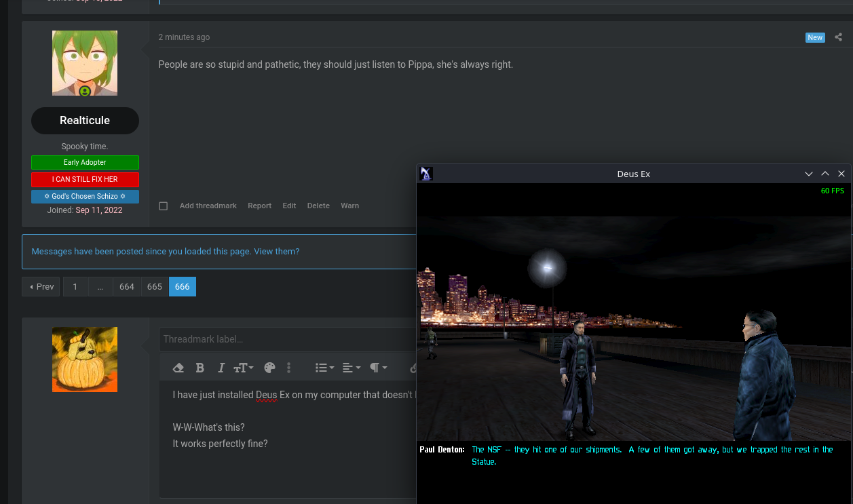Click Add threadmark on Realticule's post

[x=208, y=206]
